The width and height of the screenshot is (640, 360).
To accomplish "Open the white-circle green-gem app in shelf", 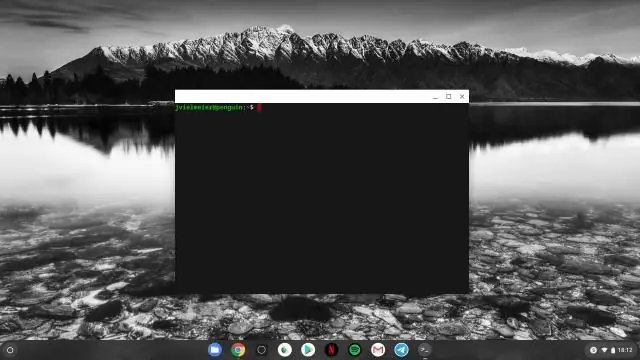I will click(284, 350).
